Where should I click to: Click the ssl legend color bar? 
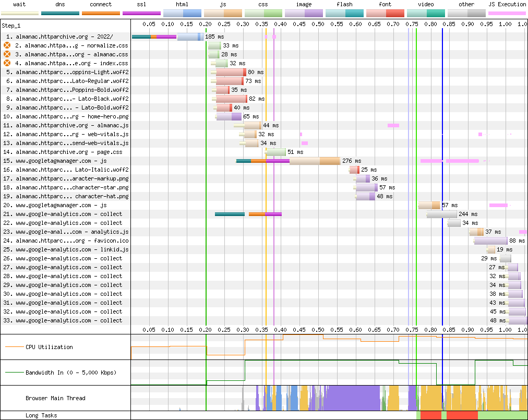141,13
